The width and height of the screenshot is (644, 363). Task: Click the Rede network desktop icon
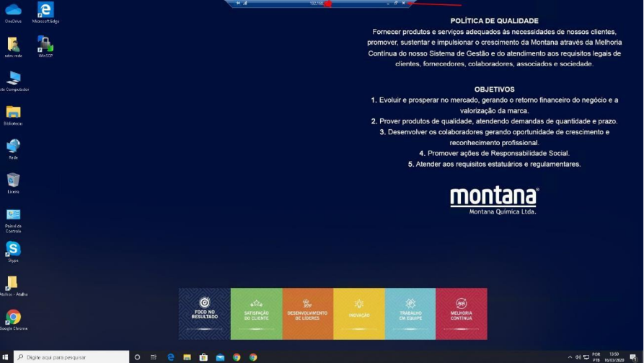[x=13, y=146]
